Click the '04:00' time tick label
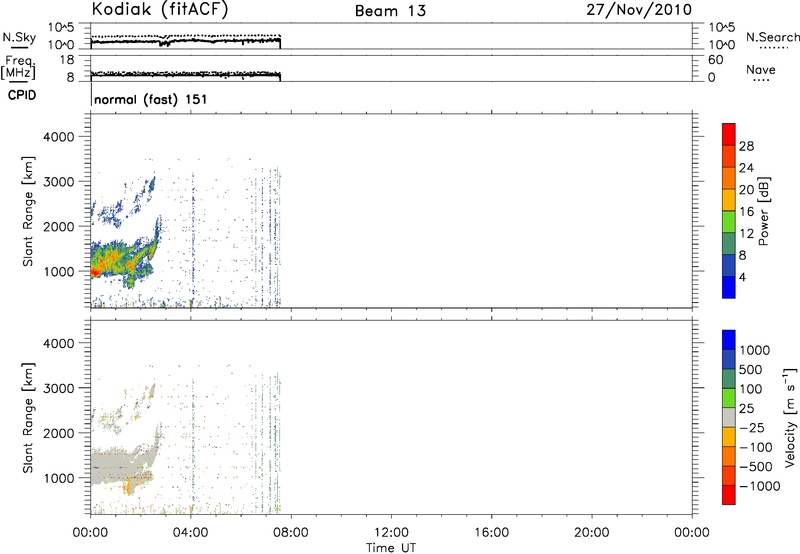The height and width of the screenshot is (554, 800). click(190, 533)
